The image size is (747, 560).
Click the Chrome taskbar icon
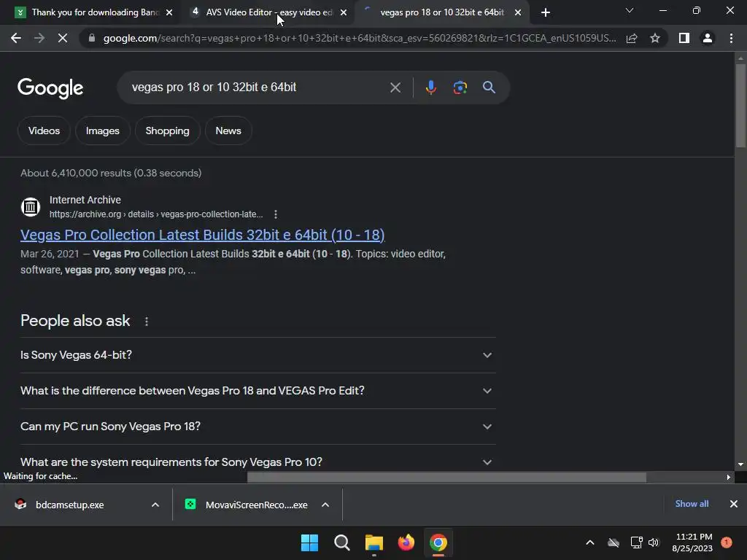438,542
